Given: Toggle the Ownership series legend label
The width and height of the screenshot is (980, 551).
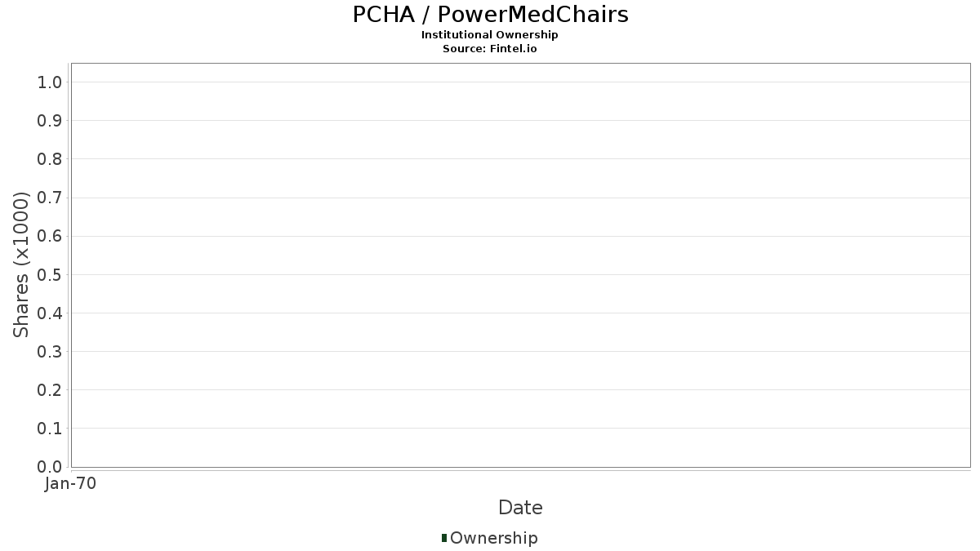Looking at the screenshot, I should point(493,538).
